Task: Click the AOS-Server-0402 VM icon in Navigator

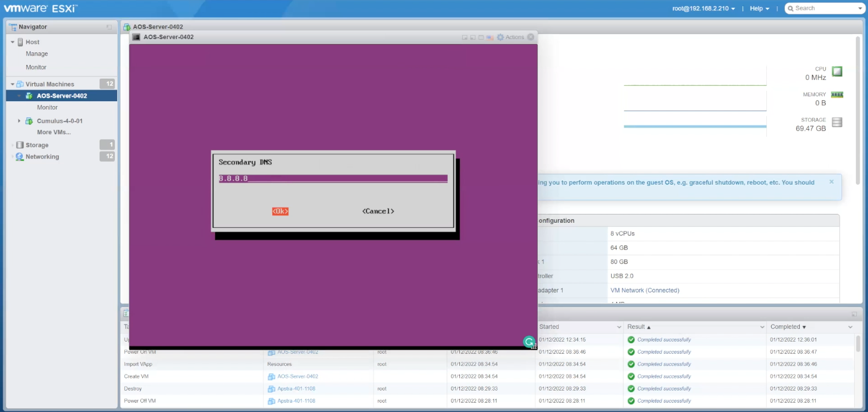Action: coord(29,96)
